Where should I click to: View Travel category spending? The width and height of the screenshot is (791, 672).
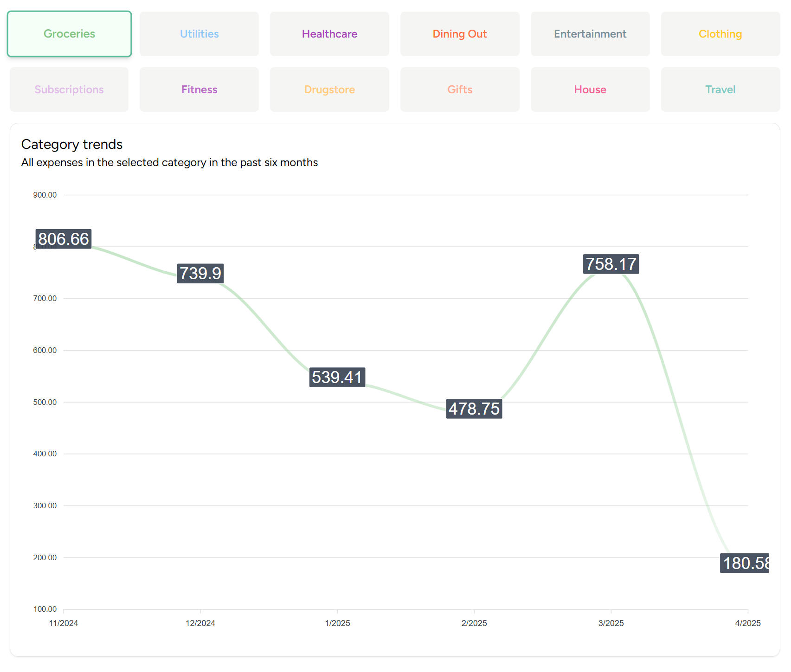click(x=720, y=89)
